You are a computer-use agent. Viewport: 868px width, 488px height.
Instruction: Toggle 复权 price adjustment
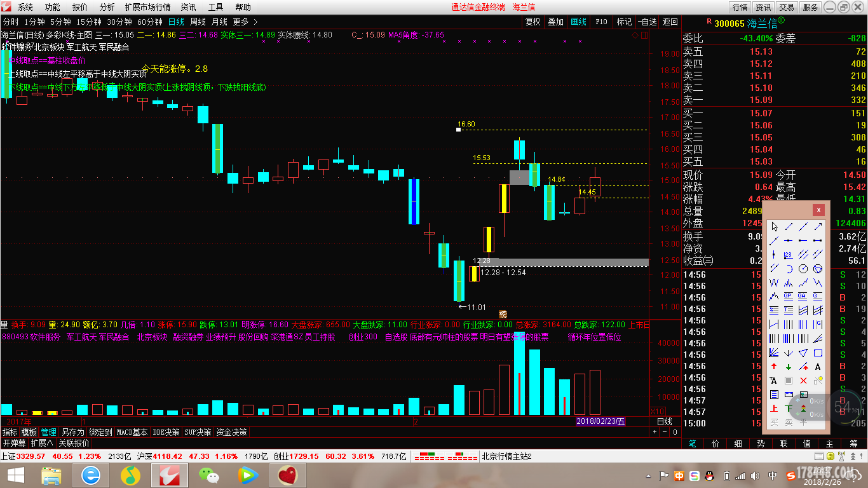coord(532,22)
